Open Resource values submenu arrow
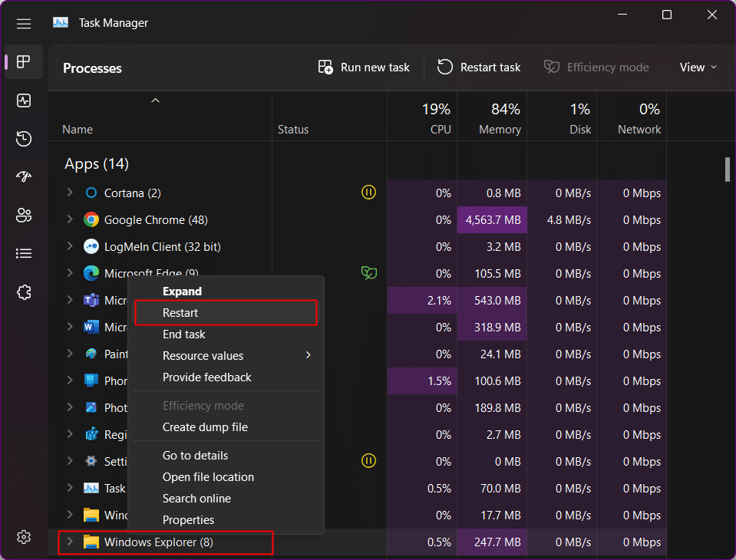Screen dimensions: 736x560 tap(309, 355)
